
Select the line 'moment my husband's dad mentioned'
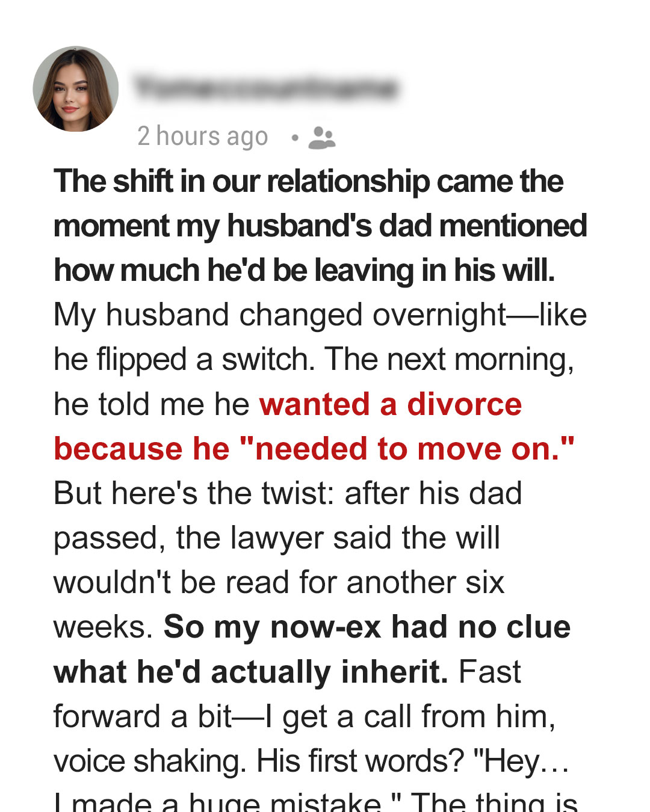tap(320, 226)
